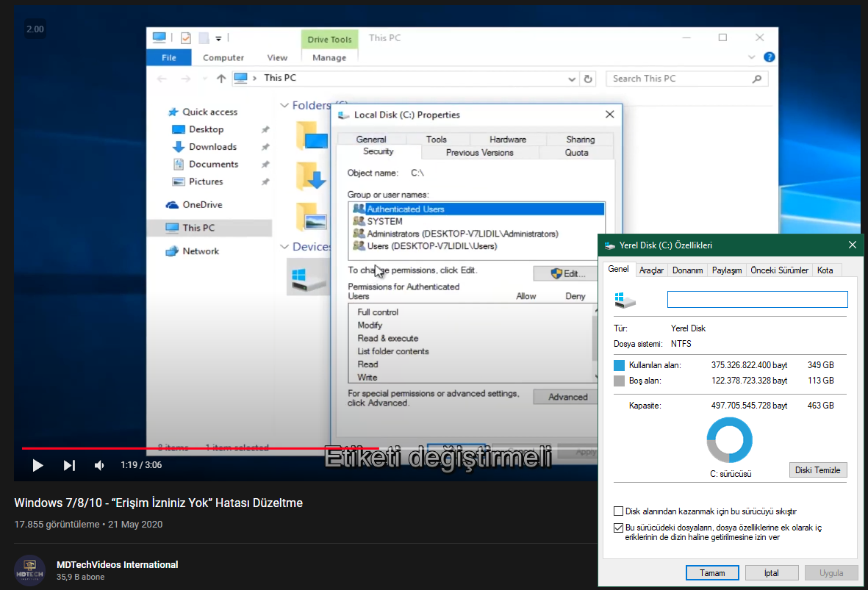
Task: Click the Edit permissions button
Action: (567, 273)
